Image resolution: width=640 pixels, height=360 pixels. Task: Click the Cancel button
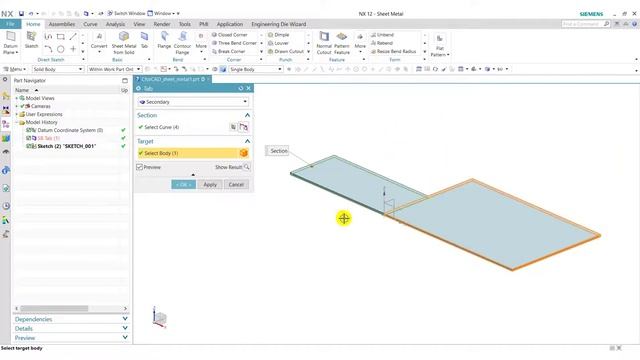pos(236,184)
